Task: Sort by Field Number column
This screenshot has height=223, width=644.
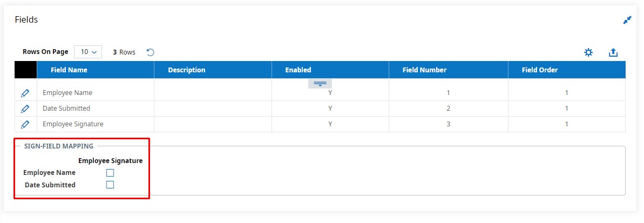Action: [424, 70]
